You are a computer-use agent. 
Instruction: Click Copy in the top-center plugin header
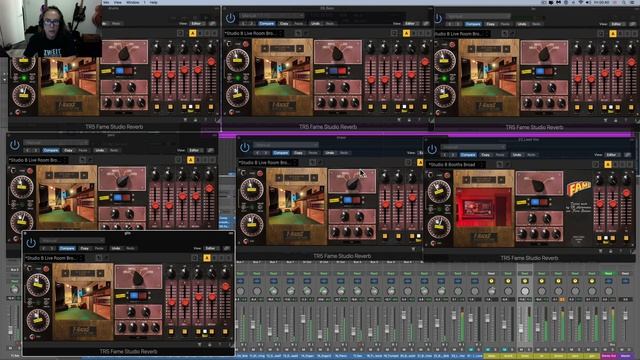click(284, 24)
